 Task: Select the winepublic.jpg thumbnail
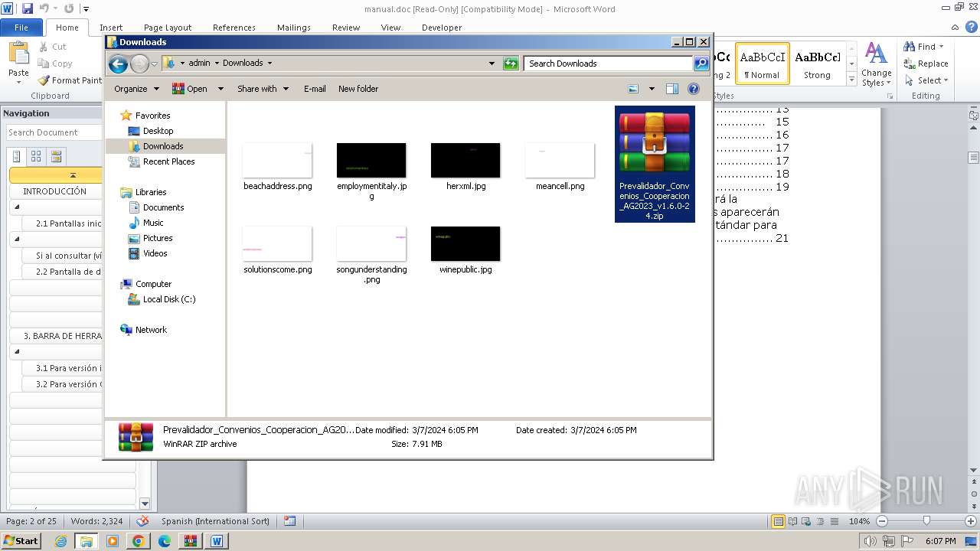coord(465,243)
